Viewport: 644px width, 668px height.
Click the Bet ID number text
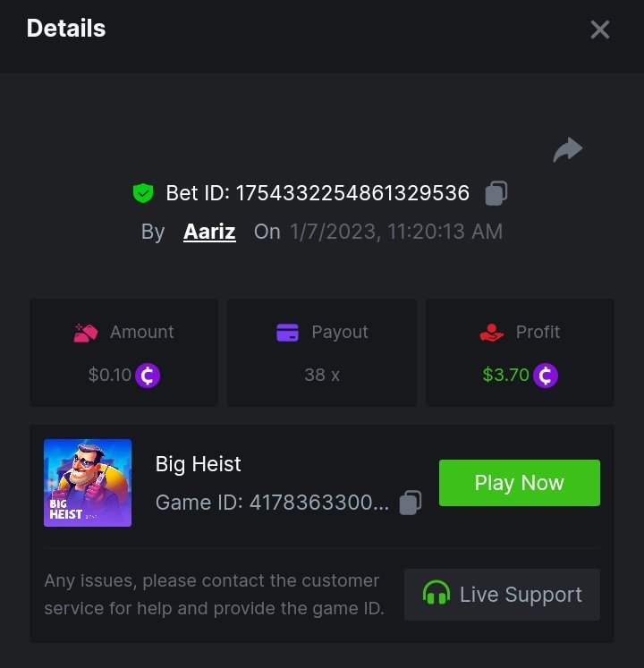click(352, 193)
